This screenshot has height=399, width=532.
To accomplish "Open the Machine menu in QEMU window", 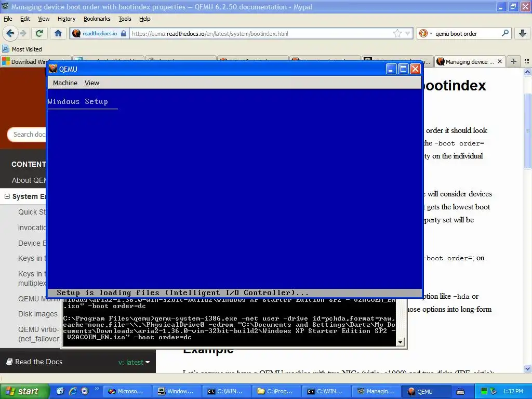I will [65, 83].
